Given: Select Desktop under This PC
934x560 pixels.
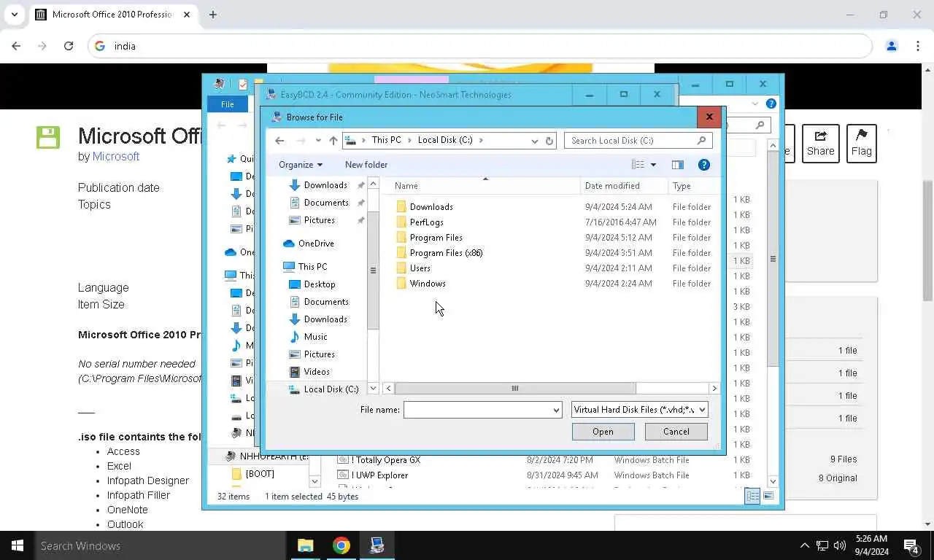Looking at the screenshot, I should pos(320,284).
